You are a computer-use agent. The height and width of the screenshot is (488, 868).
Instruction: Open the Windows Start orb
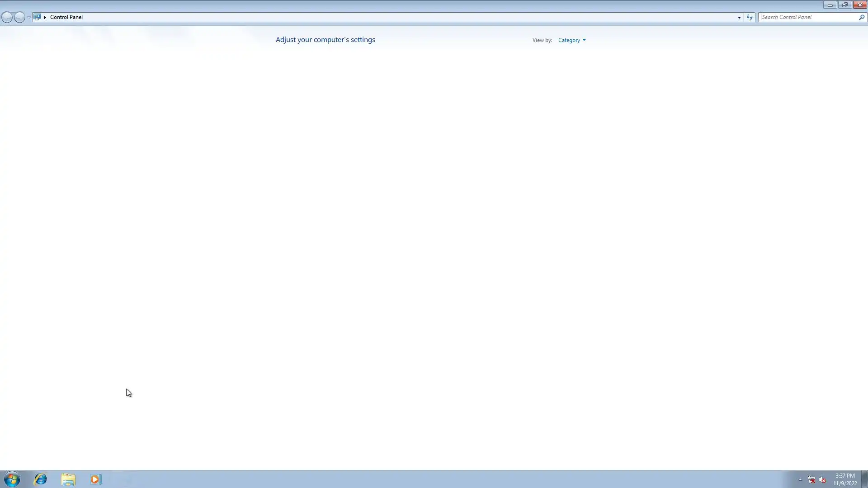click(x=12, y=479)
